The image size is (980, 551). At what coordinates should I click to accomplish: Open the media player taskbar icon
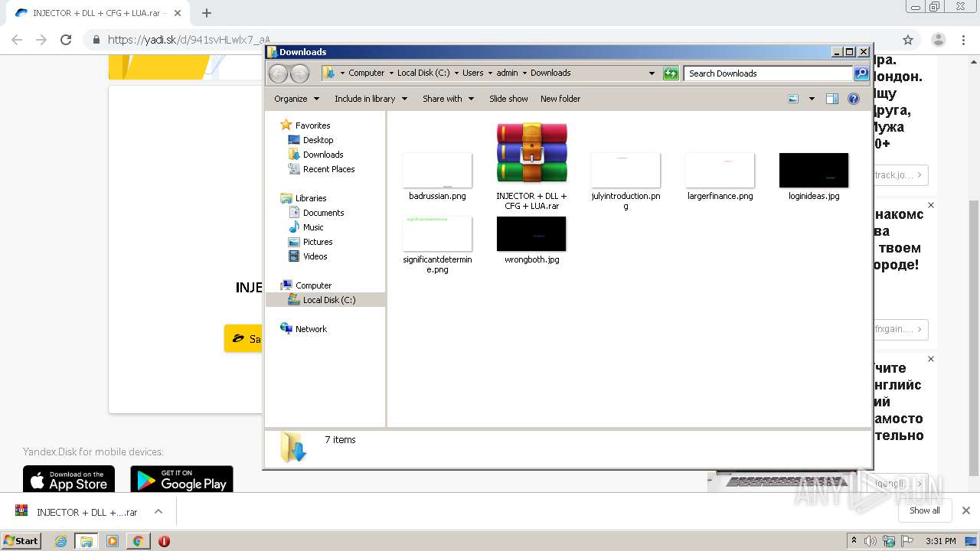(113, 541)
